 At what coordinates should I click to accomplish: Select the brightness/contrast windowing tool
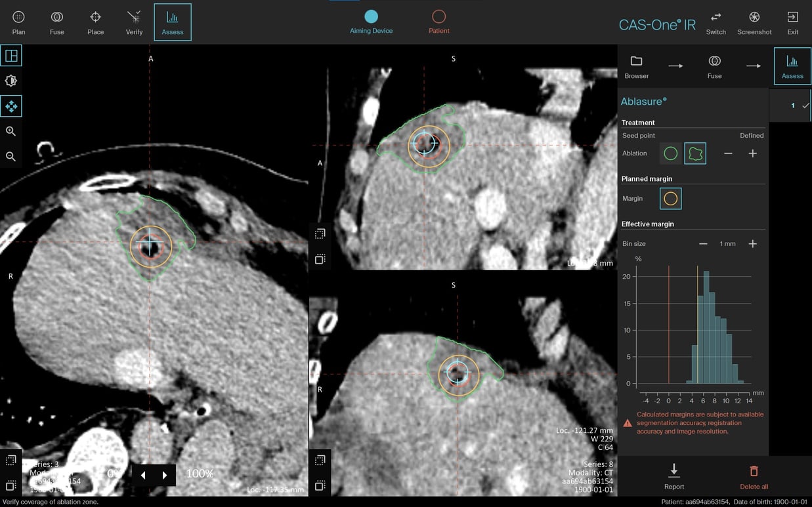tap(11, 81)
